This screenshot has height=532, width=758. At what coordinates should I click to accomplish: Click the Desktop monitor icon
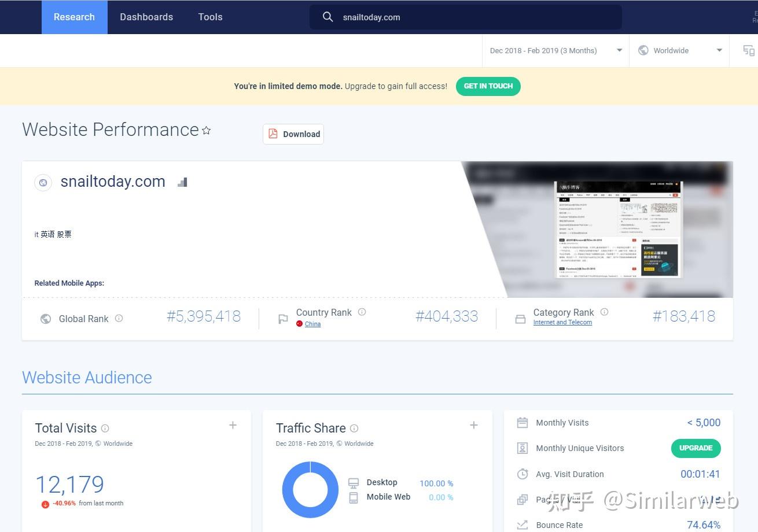pyautogui.click(x=354, y=483)
